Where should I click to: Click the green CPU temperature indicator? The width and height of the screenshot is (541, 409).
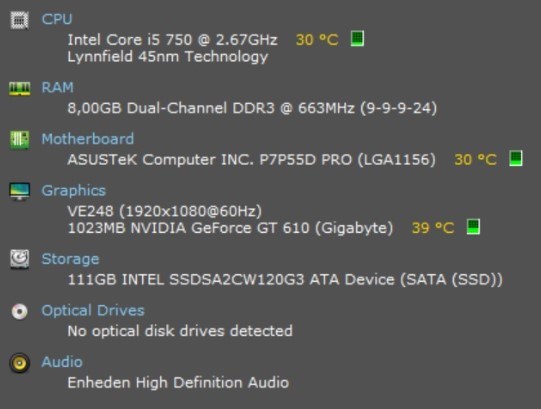(357, 38)
